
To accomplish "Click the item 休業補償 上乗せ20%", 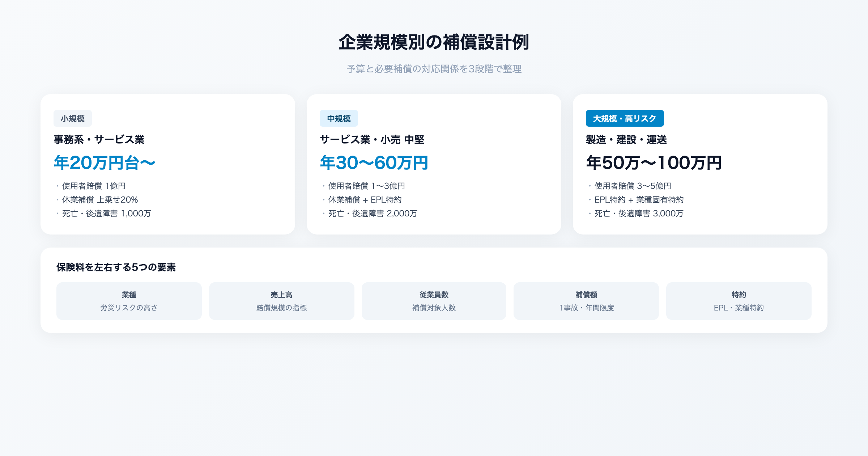I will point(100,200).
